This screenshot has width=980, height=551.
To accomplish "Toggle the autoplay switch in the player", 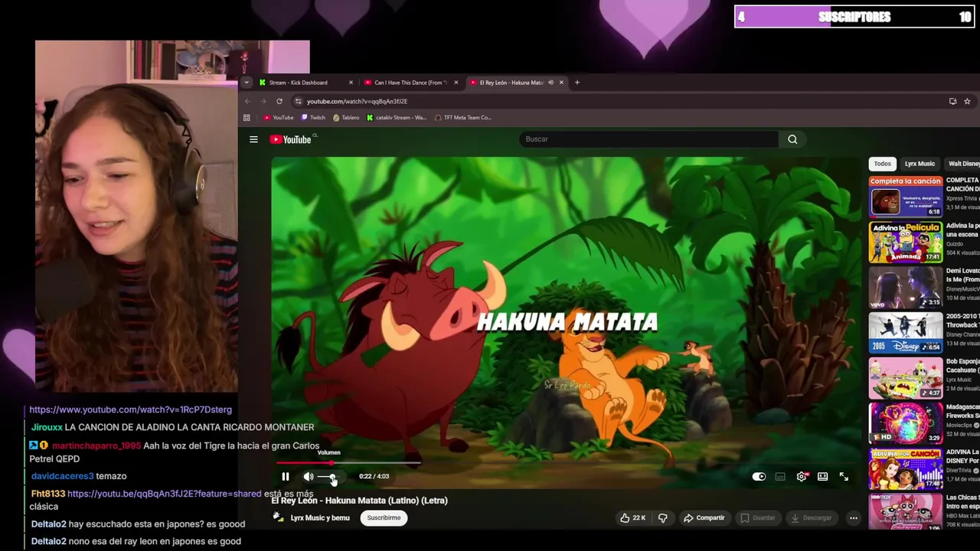I will coord(759,476).
